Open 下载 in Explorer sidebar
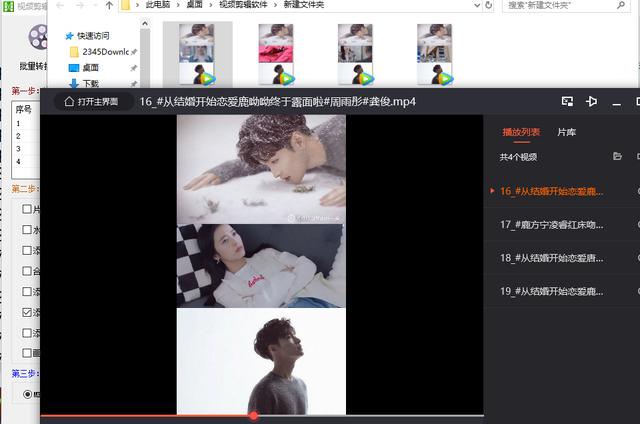Screen dimensions: 640x424 pos(91,84)
